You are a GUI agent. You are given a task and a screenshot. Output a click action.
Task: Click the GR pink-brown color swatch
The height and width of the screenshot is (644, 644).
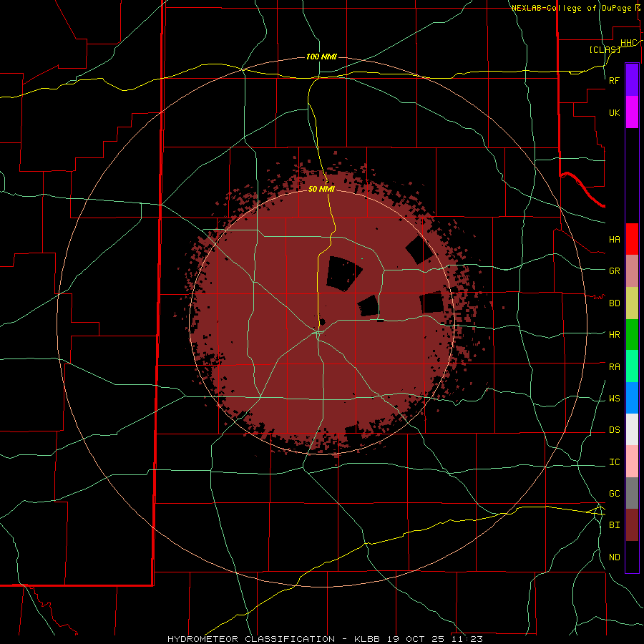632,271
